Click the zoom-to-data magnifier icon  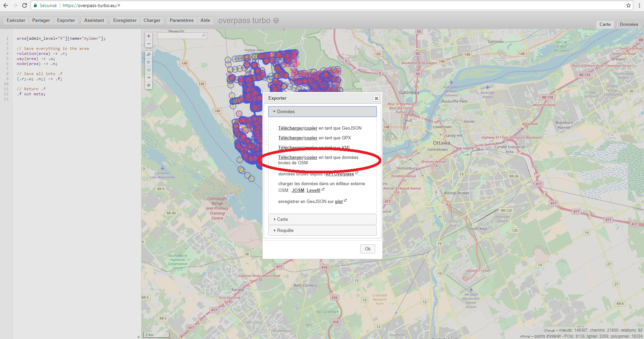[149, 54]
